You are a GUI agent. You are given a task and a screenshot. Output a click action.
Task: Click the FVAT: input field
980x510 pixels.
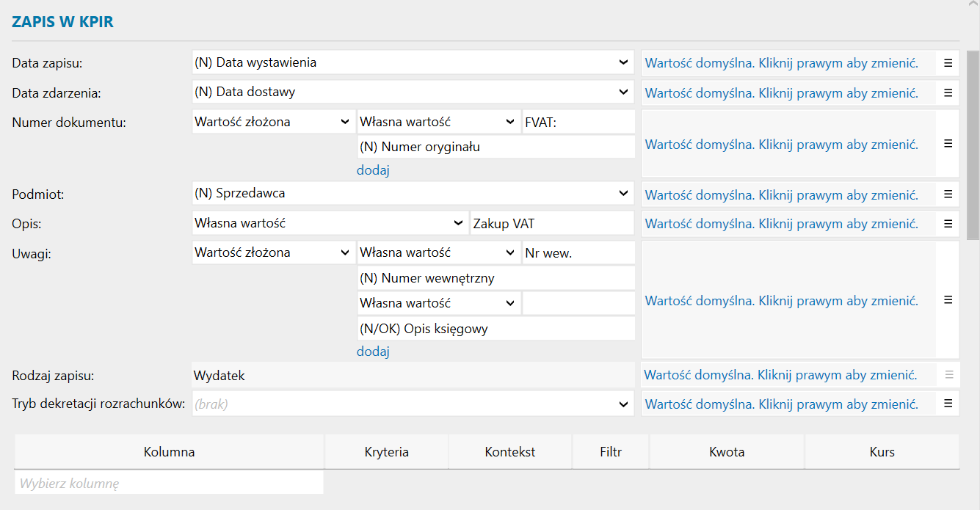click(578, 122)
